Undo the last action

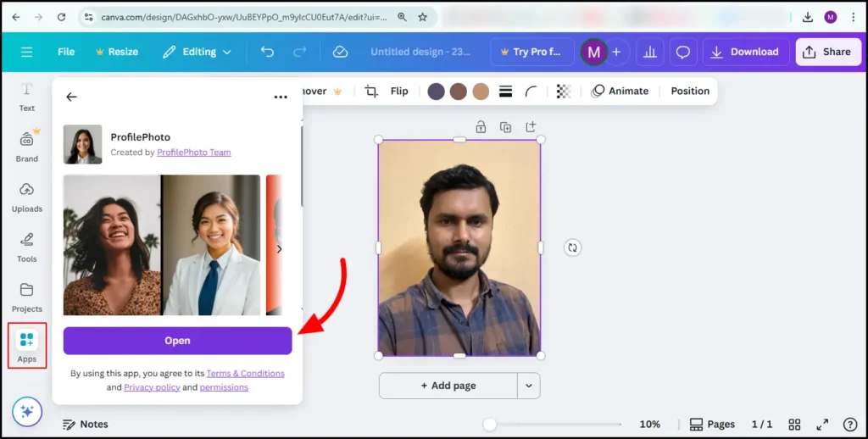[x=267, y=52]
